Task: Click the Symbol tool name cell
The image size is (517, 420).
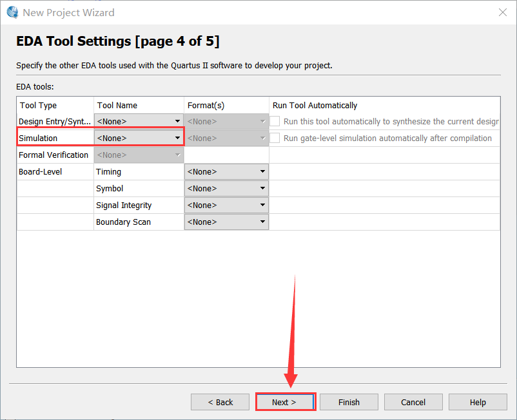Action: (x=139, y=189)
